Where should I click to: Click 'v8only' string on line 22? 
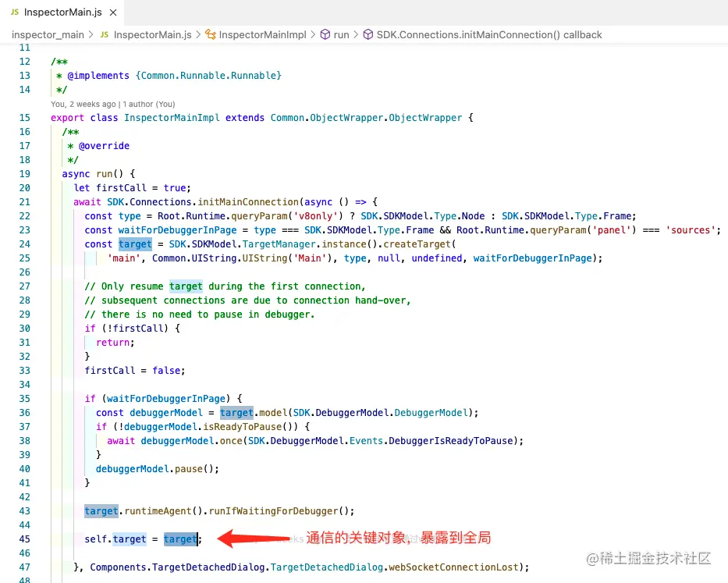point(315,216)
